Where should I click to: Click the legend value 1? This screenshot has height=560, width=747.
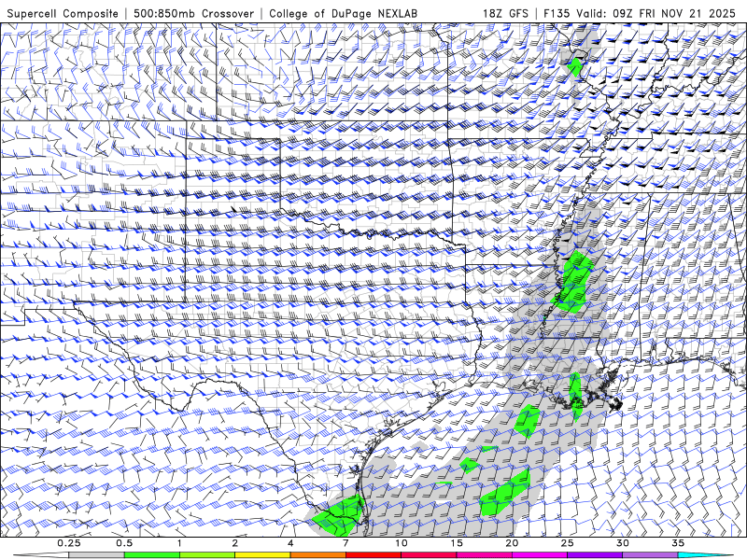point(179,543)
